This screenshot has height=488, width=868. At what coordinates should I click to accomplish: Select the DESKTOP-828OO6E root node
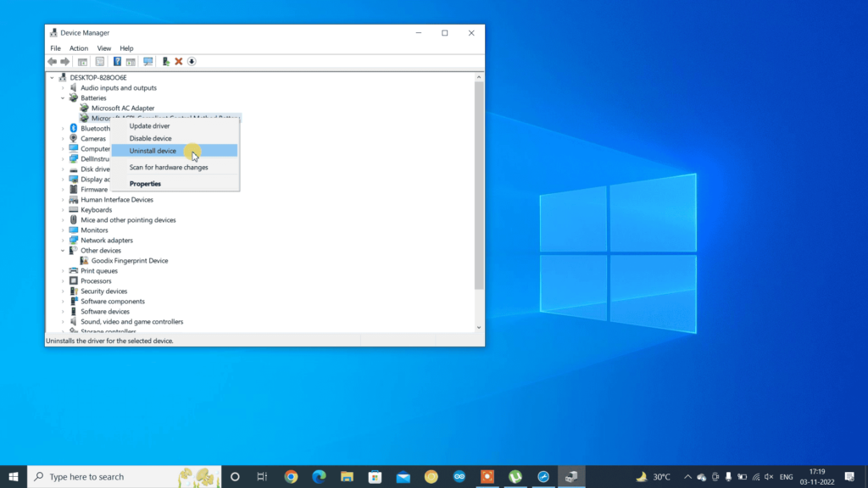coord(98,77)
